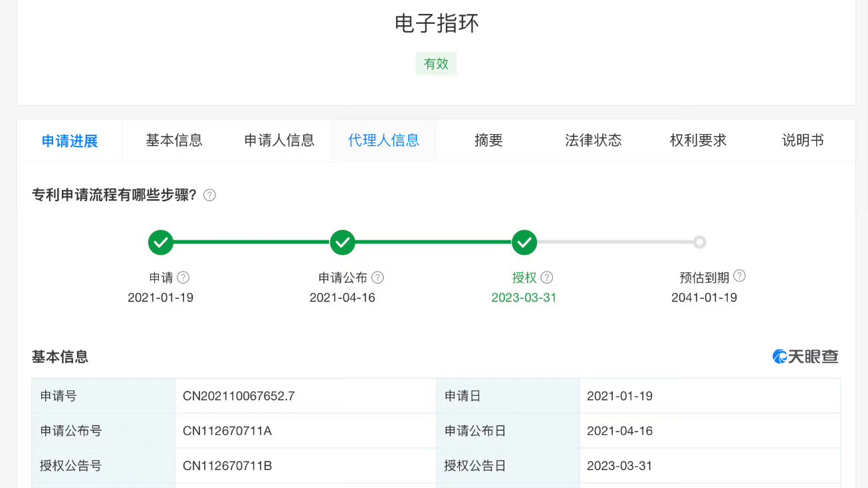Click the 天眼查 logo
868x488 pixels.
pyautogui.click(x=805, y=357)
